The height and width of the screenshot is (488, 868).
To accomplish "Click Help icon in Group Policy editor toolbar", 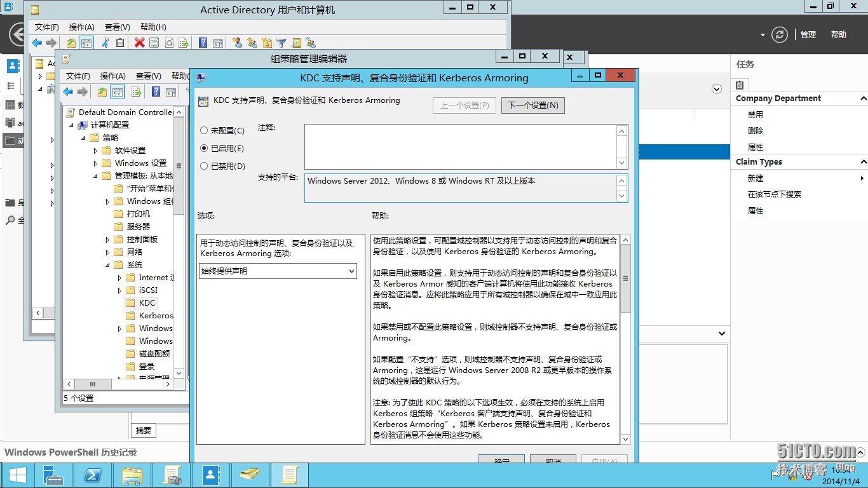I will pyautogui.click(x=156, y=92).
